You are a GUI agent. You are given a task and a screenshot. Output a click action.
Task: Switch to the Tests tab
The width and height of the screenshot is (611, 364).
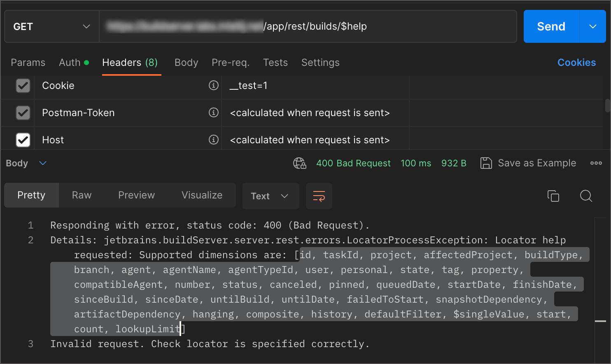pyautogui.click(x=275, y=63)
